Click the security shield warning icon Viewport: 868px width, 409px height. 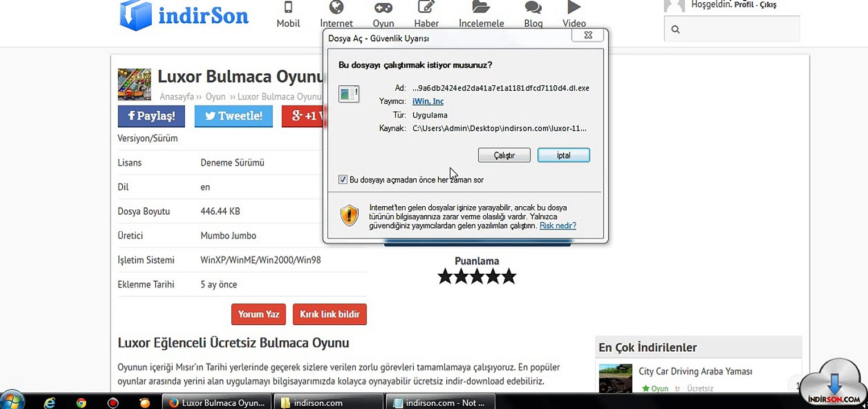tap(349, 216)
